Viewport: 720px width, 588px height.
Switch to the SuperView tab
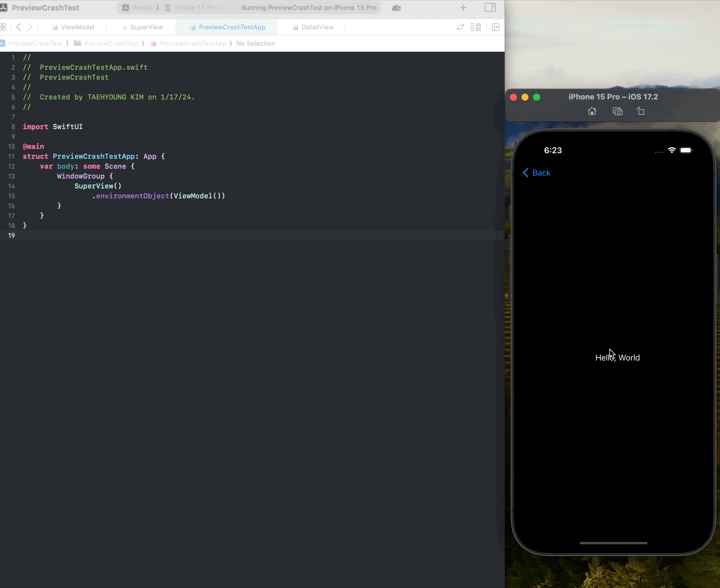click(x=146, y=27)
